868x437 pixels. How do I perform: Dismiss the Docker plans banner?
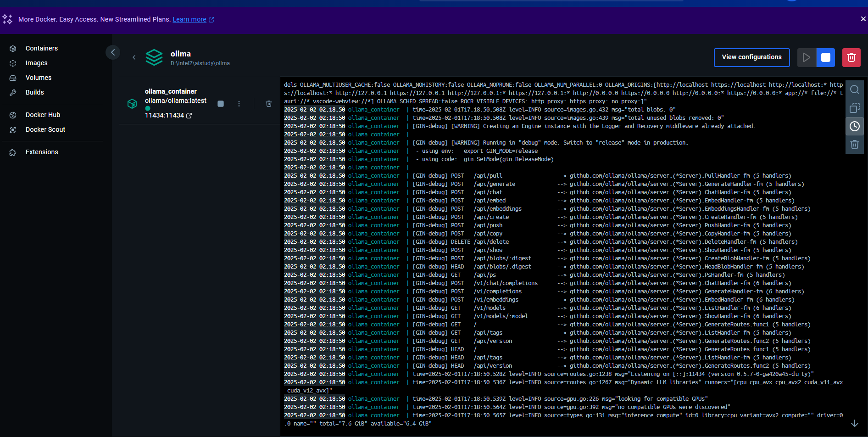click(x=863, y=19)
